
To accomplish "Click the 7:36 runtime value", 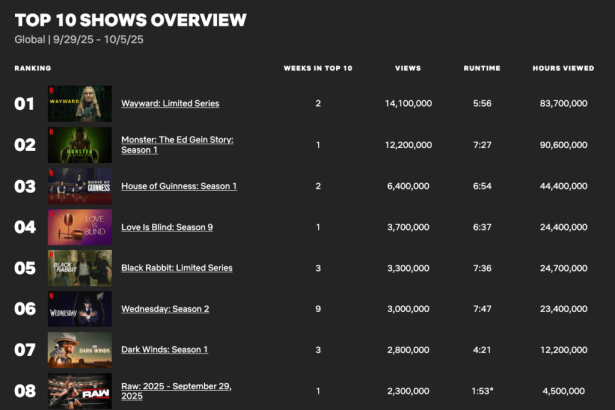I will tap(482, 268).
